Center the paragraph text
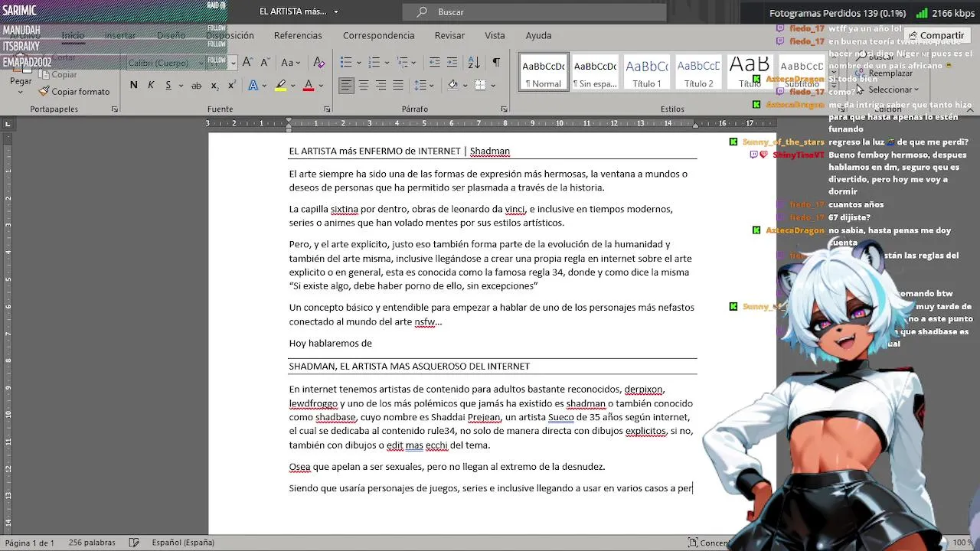This screenshot has height=551, width=980. [x=364, y=85]
